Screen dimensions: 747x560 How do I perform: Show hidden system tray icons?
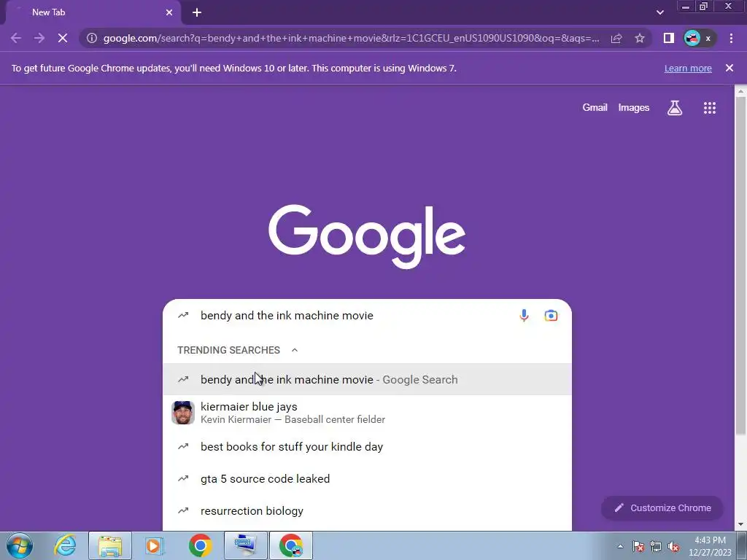click(x=620, y=547)
